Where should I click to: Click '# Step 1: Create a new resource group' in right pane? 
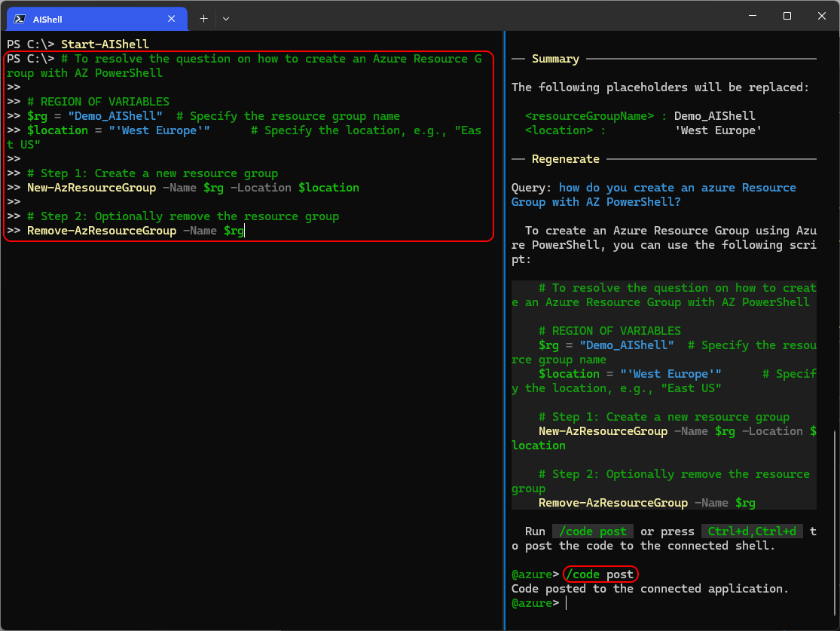point(664,417)
